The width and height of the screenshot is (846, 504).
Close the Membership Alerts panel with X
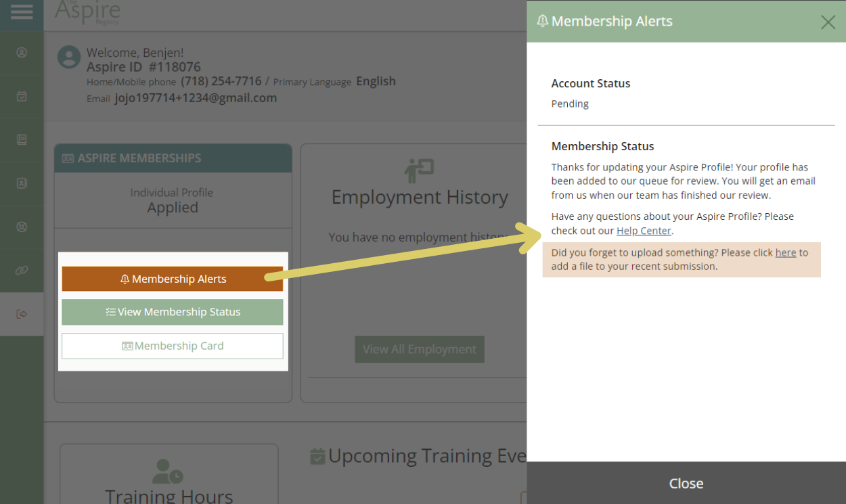coord(828,22)
